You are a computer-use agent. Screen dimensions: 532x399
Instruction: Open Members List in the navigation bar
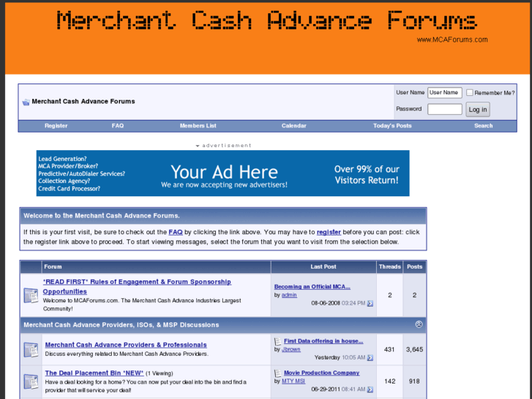198,126
